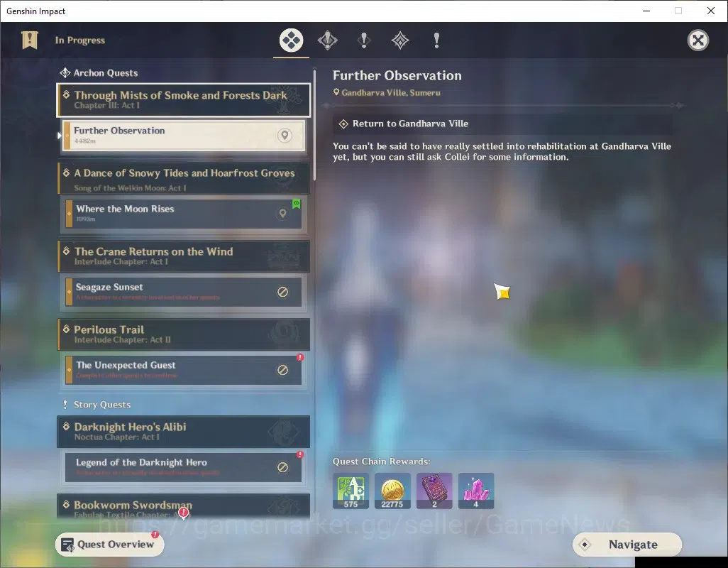Click the 4482m distance text
This screenshot has width=728, height=568.
click(85, 141)
